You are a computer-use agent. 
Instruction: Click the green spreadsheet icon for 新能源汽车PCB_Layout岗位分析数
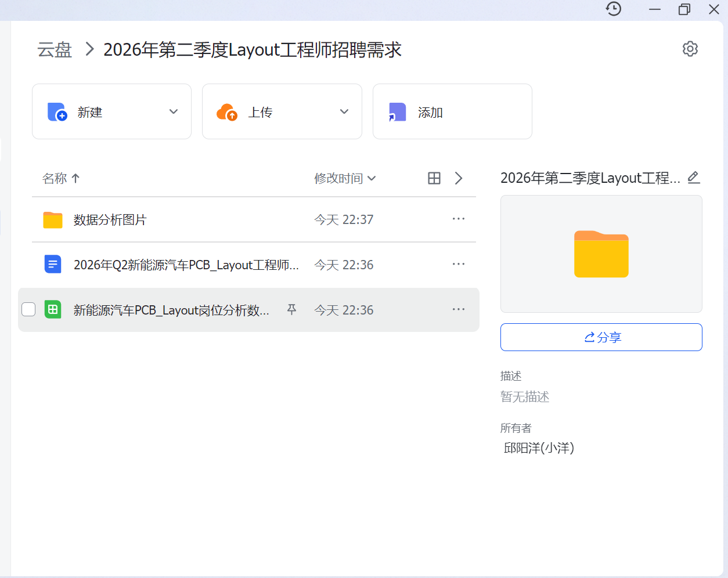[53, 310]
